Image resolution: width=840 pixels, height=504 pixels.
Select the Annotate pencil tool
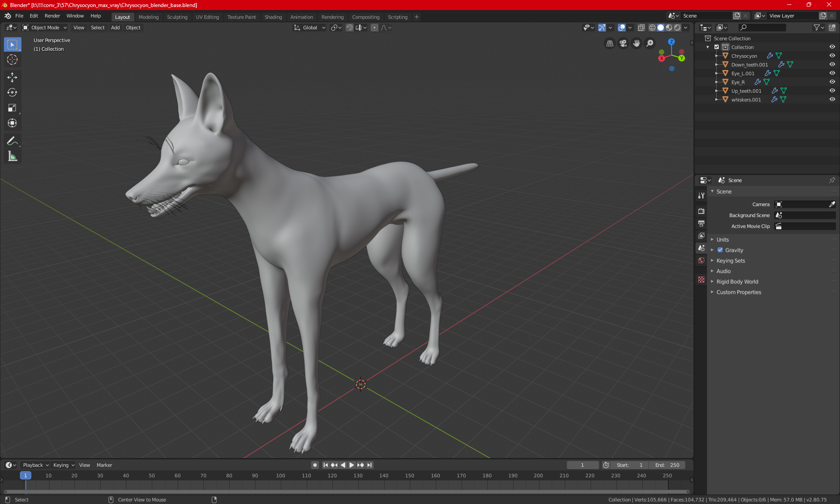point(12,141)
